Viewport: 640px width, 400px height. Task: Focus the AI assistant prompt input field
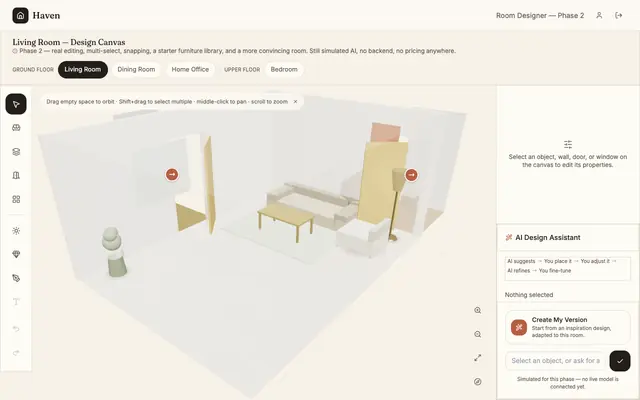pos(556,361)
